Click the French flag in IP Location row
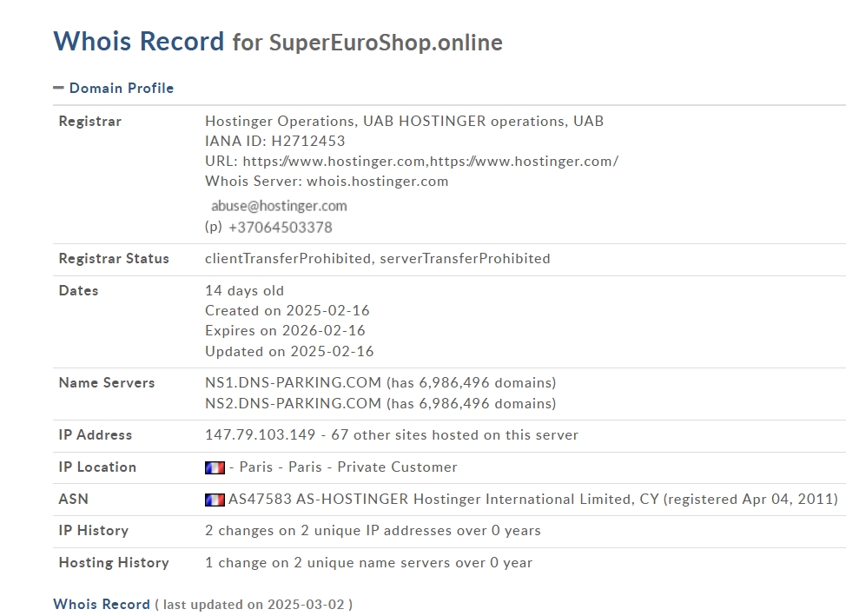The width and height of the screenshot is (846, 616). pos(215,467)
